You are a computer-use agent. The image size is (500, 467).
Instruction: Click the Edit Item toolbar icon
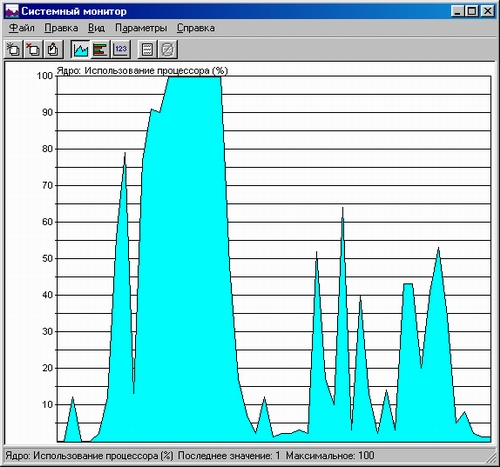tap(53, 50)
